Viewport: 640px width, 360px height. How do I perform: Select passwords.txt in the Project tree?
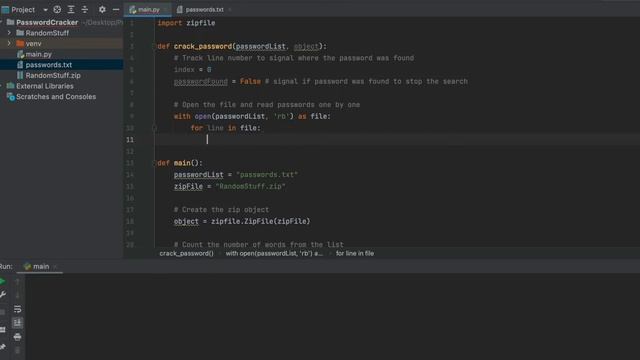[49, 64]
